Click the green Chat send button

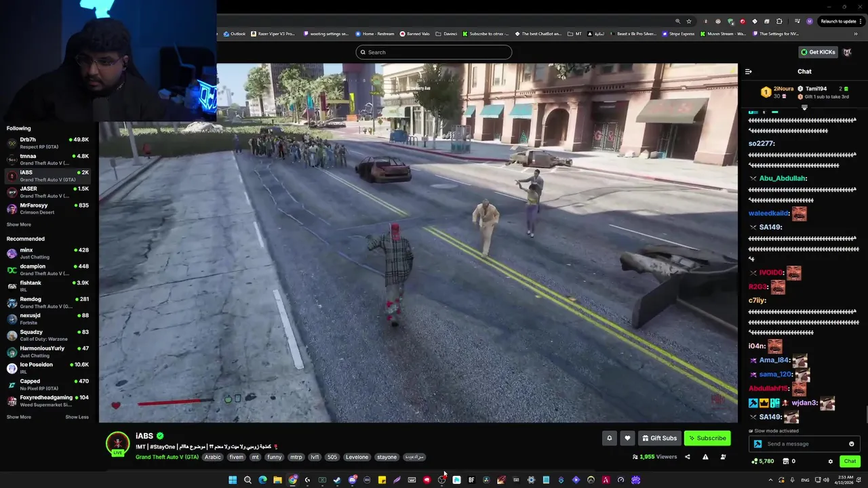click(x=850, y=461)
